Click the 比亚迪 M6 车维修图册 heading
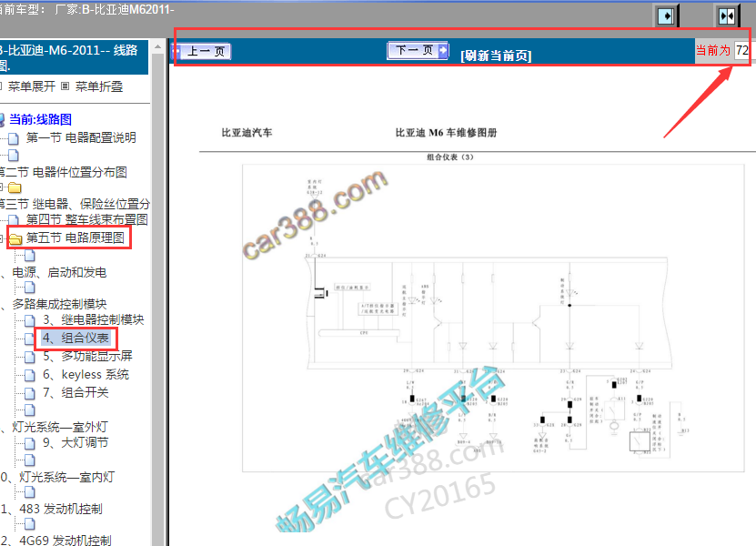756x546 pixels. [446, 133]
